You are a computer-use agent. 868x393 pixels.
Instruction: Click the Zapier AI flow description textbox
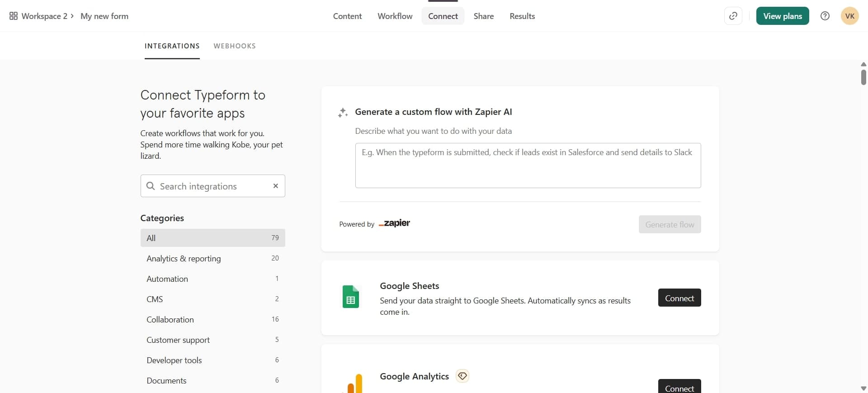tap(528, 166)
